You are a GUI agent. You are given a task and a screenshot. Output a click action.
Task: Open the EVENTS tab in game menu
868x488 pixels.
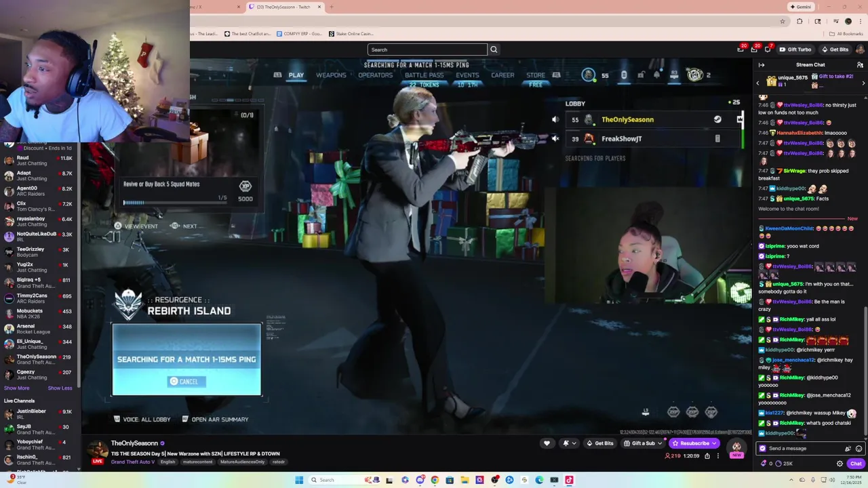(x=467, y=75)
